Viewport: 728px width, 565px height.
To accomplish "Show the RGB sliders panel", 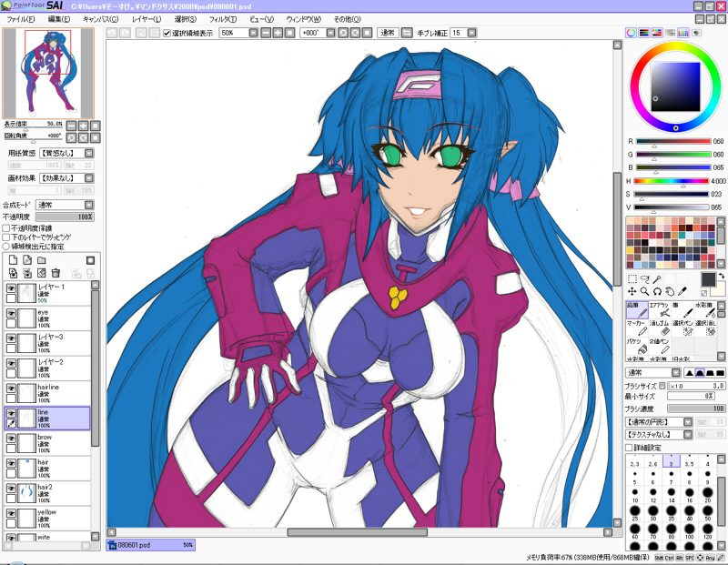I will [x=644, y=33].
